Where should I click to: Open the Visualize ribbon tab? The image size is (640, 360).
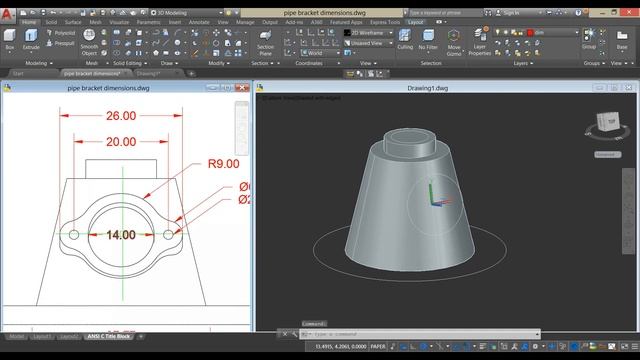click(x=119, y=22)
